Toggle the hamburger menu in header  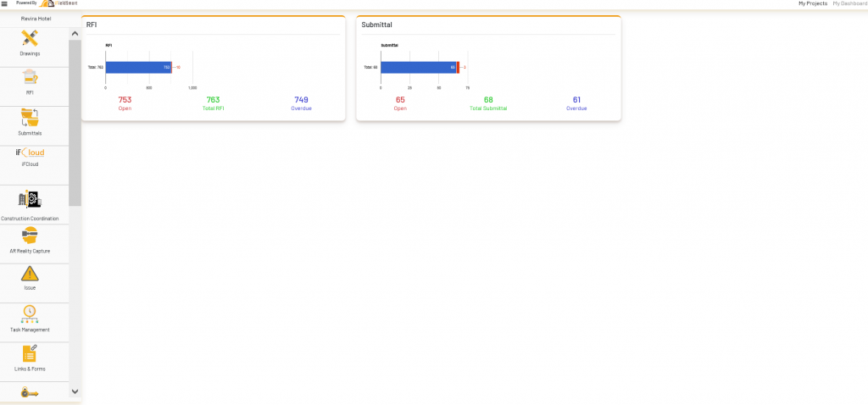click(4, 3)
